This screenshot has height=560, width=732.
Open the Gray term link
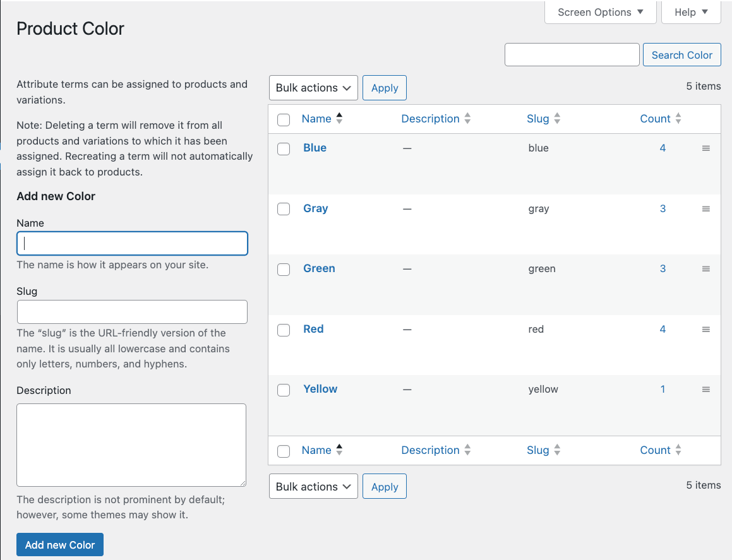[316, 208]
